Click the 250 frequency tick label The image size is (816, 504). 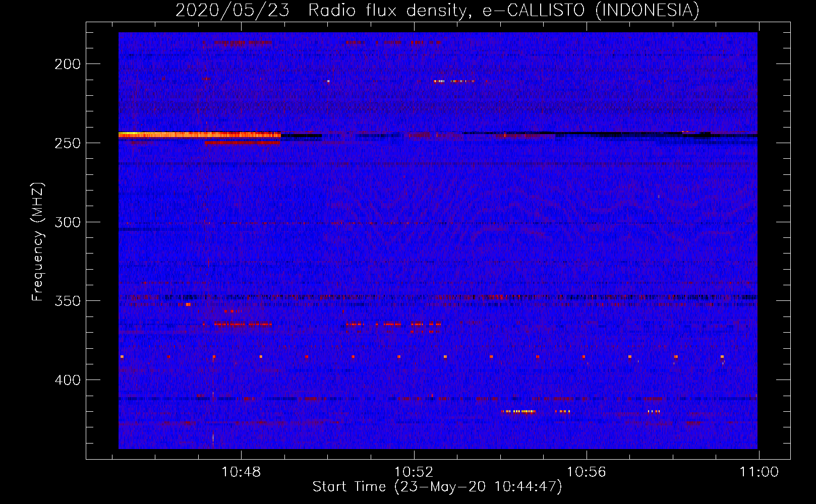(68, 143)
